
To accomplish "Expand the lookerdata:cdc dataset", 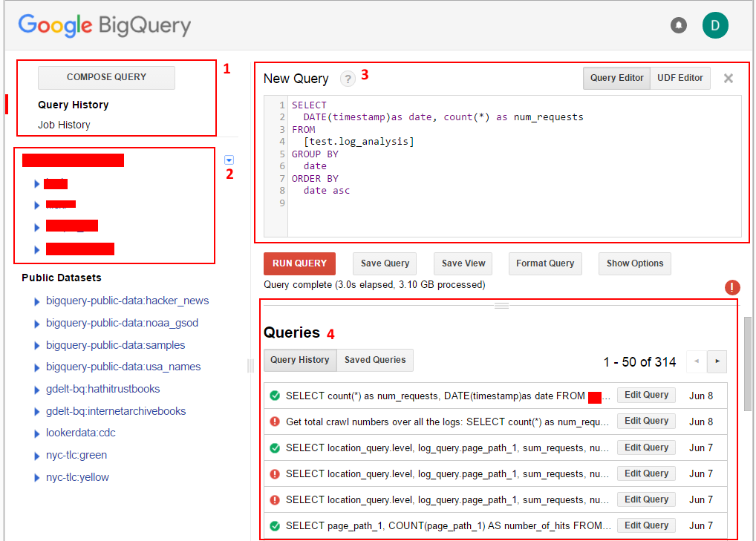I will pyautogui.click(x=37, y=433).
